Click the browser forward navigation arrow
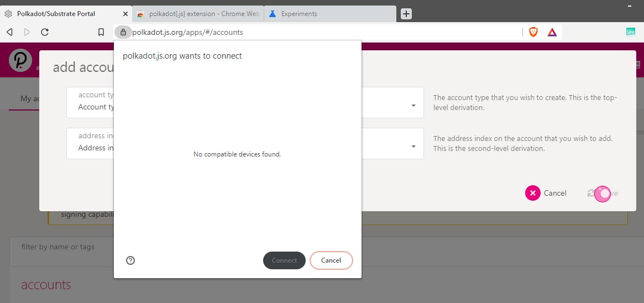Screen dimensions: 644x303 [x=27, y=32]
